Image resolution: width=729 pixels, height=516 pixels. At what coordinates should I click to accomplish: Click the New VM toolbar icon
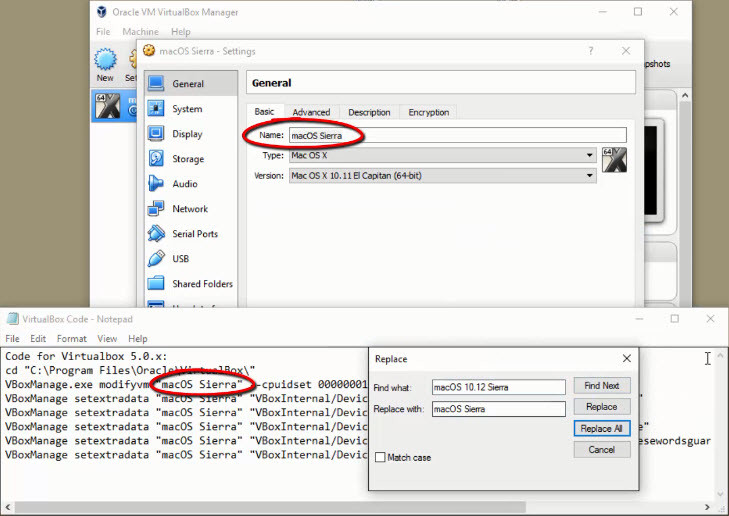pos(105,60)
